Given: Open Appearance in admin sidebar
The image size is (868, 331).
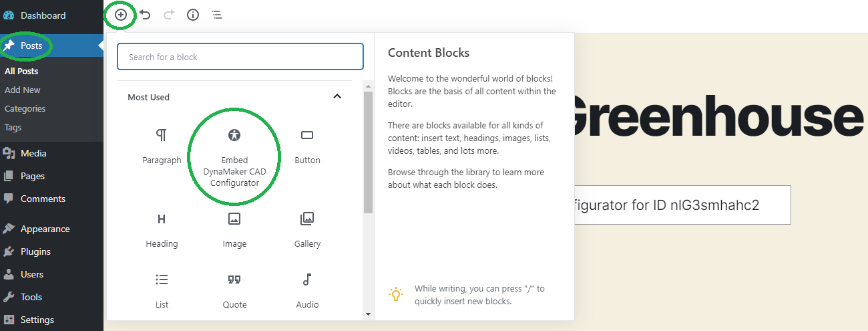Looking at the screenshot, I should (x=51, y=229).
